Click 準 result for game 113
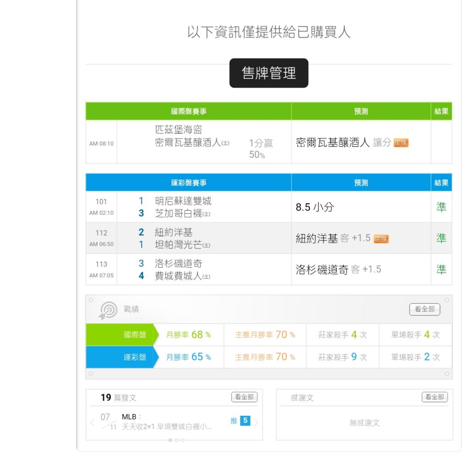Image resolution: width=476 pixels, height=459 pixels. point(441,269)
